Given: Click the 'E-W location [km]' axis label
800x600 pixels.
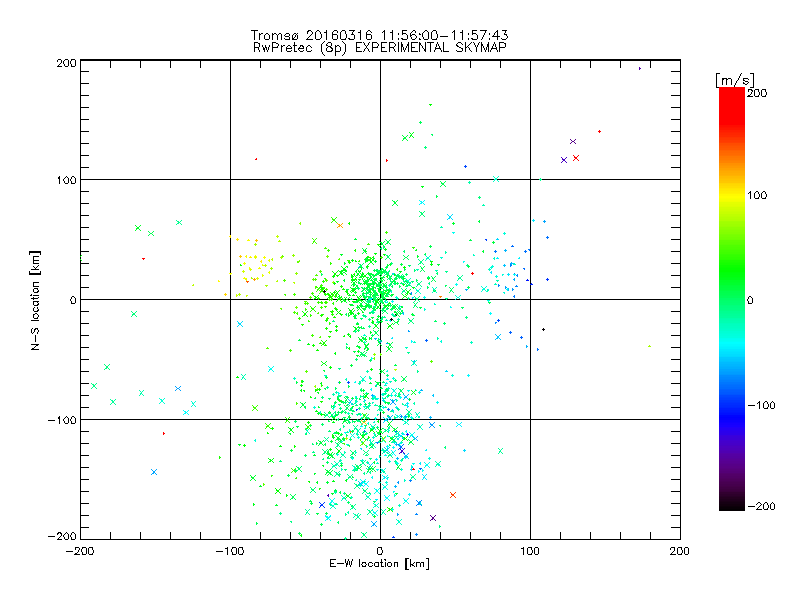Looking at the screenshot, I should (379, 563).
